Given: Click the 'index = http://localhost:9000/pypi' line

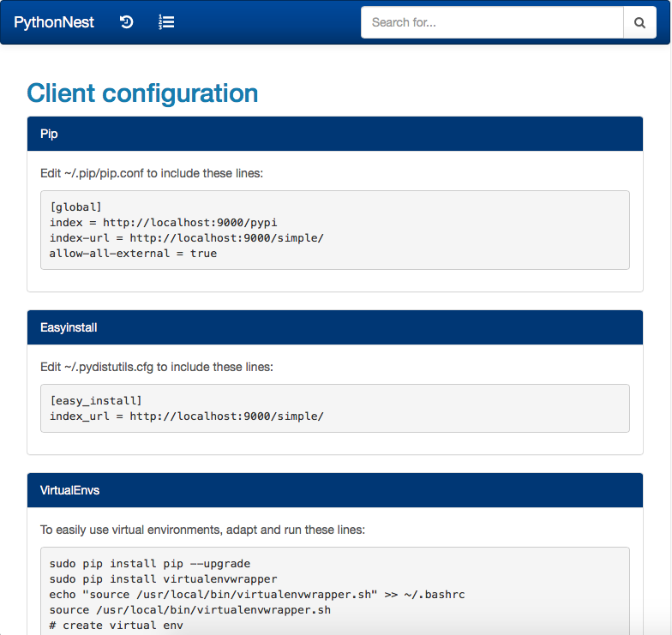Looking at the screenshot, I should (163, 223).
